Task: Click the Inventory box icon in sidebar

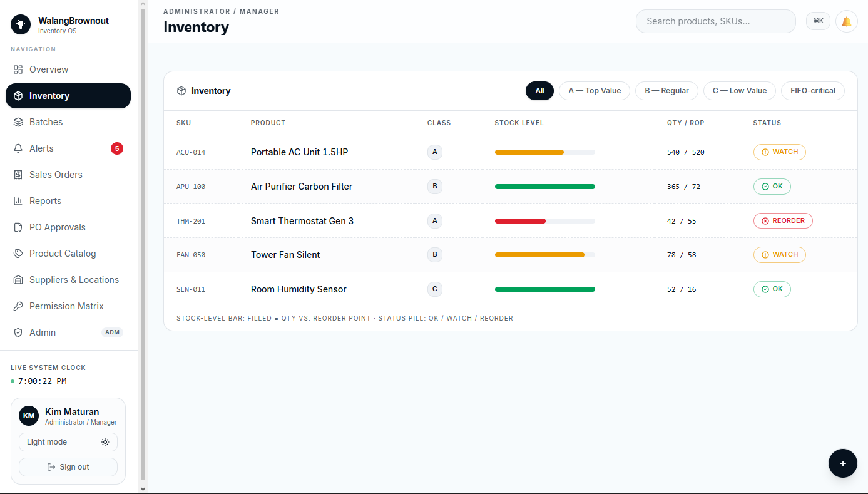Action: point(18,96)
